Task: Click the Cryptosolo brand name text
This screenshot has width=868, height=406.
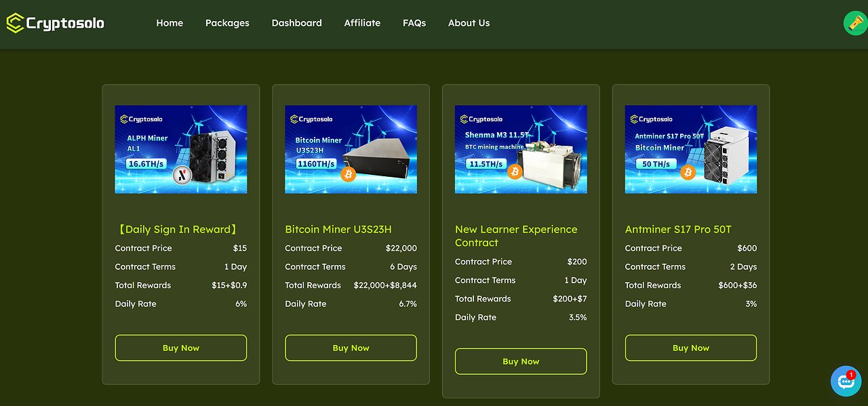Action: coord(65,24)
